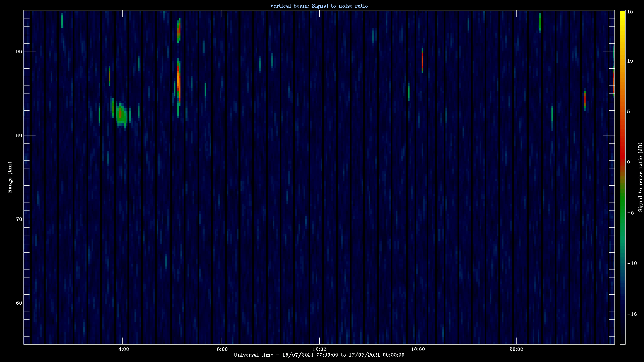
Task: Click the 4:00 time tick label
Action: click(x=124, y=349)
